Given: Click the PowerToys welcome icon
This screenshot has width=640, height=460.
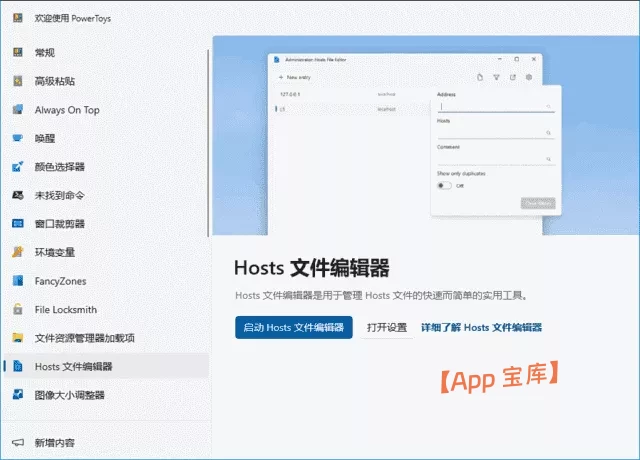Looking at the screenshot, I should tap(18, 18).
